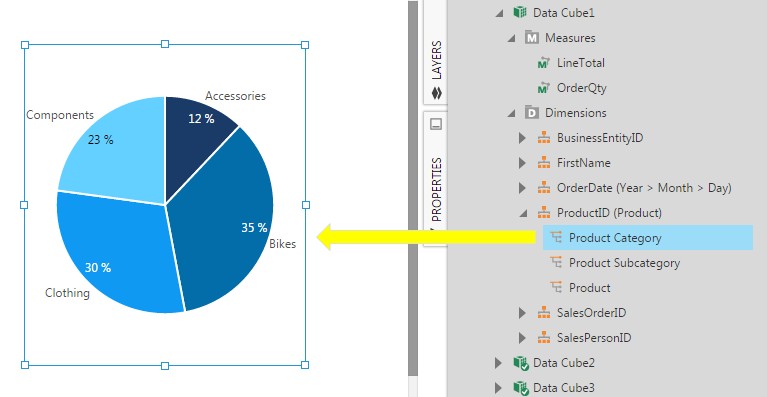
Task: Click the OrderQty measure icon
Action: pyautogui.click(x=543, y=88)
